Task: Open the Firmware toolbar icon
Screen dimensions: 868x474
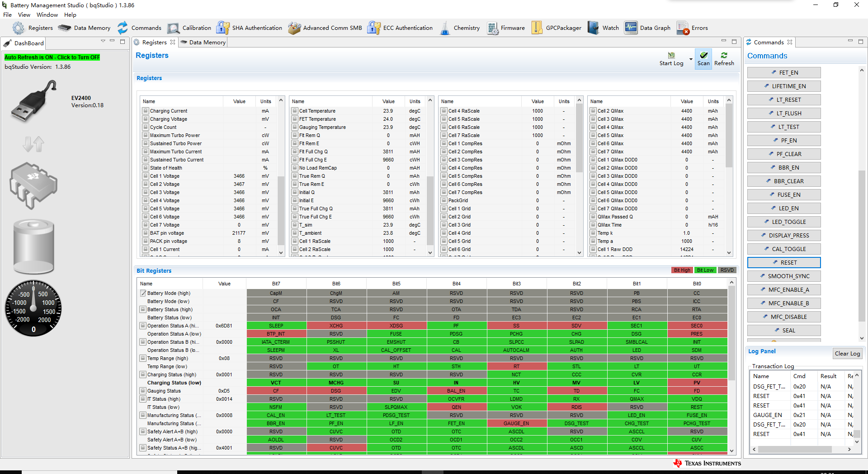Action: click(492, 28)
